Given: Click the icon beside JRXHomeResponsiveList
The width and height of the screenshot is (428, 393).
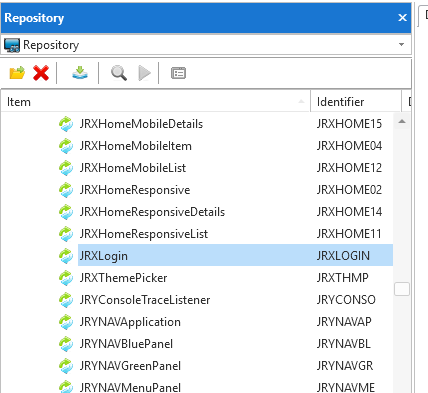Looking at the screenshot, I should point(66,234).
